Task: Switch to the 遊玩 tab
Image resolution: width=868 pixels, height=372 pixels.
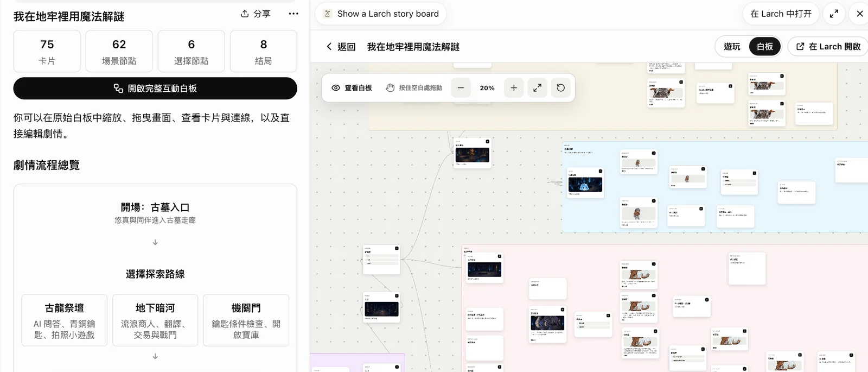Action: 732,47
